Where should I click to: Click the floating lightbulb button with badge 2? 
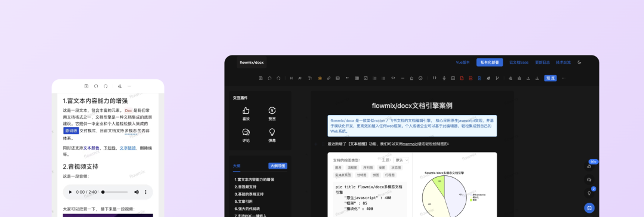click(589, 193)
